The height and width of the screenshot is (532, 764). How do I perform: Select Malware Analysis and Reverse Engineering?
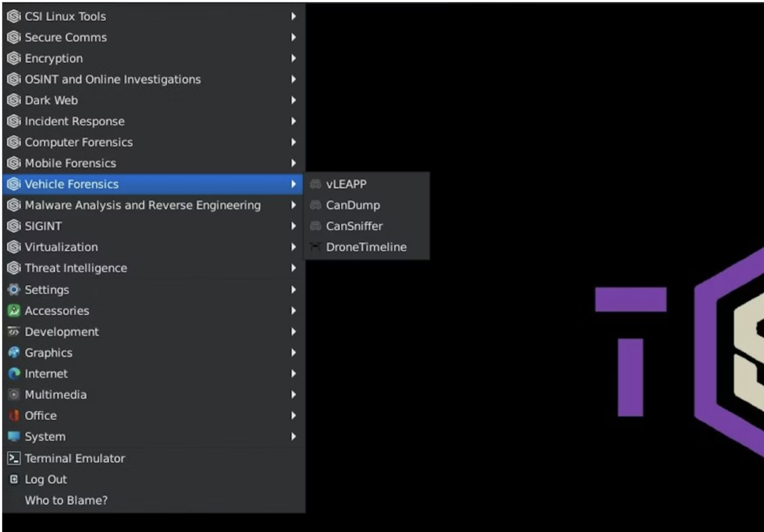point(154,205)
